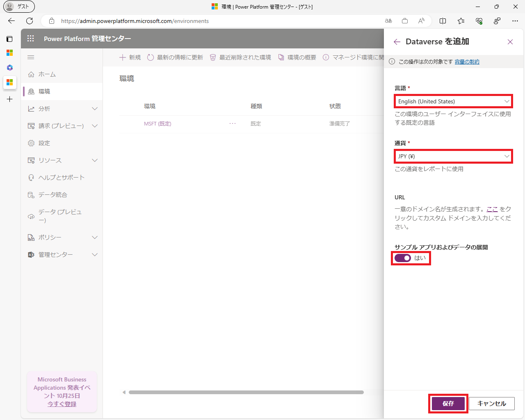Image resolution: width=525 pixels, height=420 pixels.
Task: Click the ここ custom domain link
Action: (x=492, y=209)
